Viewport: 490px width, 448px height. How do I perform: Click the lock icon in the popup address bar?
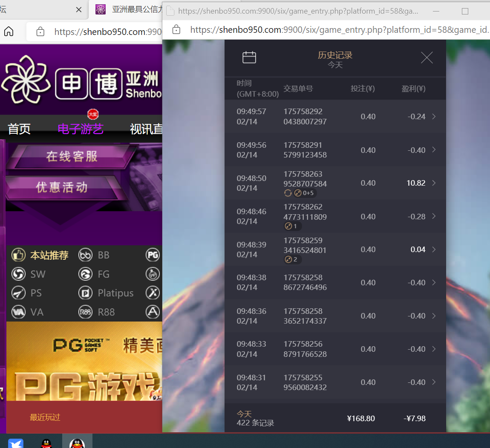pos(176,29)
